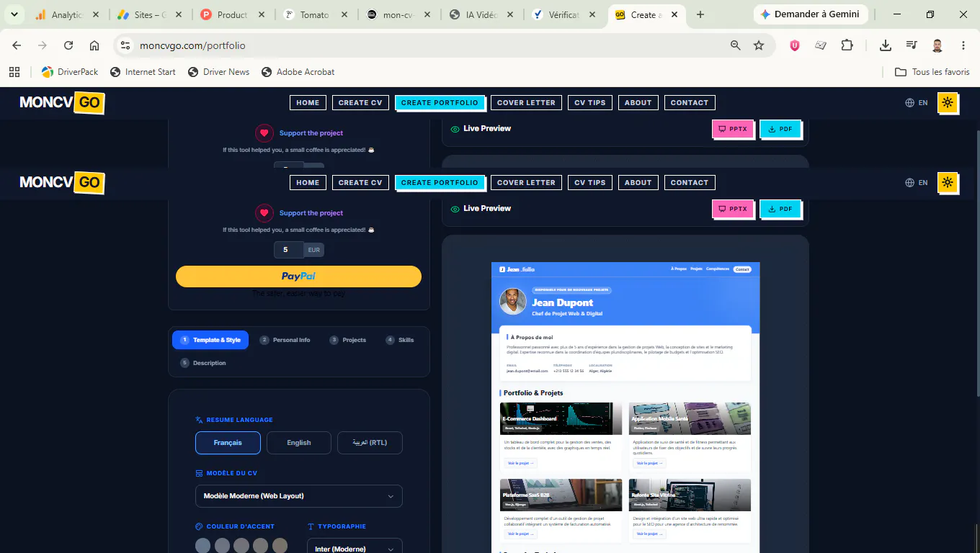View site information icon in address bar

(x=125, y=45)
